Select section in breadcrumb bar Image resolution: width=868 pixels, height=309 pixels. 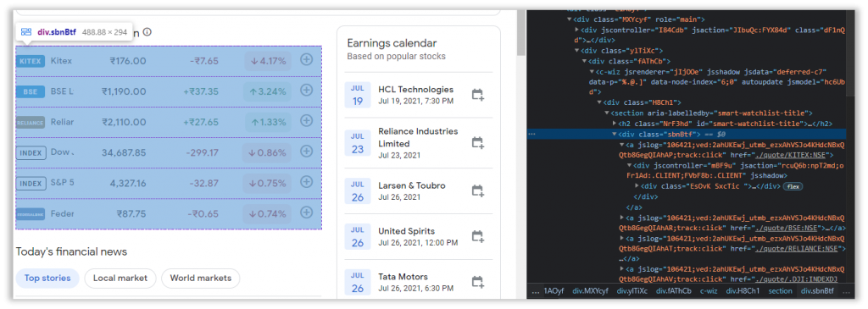tap(780, 291)
